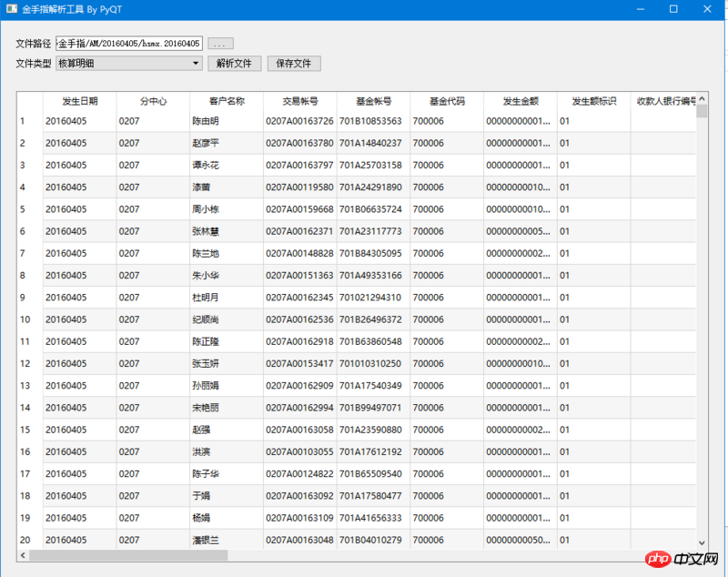Viewport: 728px width, 577px height.
Task: Click the table's top-left corner select-all box
Action: pyautogui.click(x=29, y=101)
